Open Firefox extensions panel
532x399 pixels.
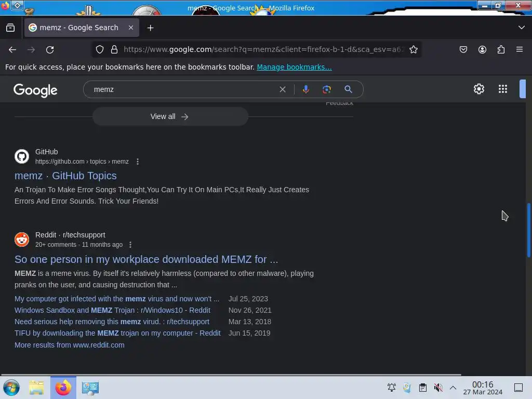click(501, 49)
